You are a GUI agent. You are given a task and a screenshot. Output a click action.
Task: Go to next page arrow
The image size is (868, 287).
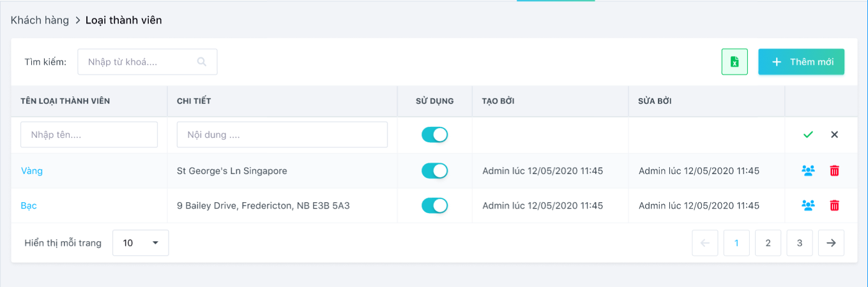831,243
